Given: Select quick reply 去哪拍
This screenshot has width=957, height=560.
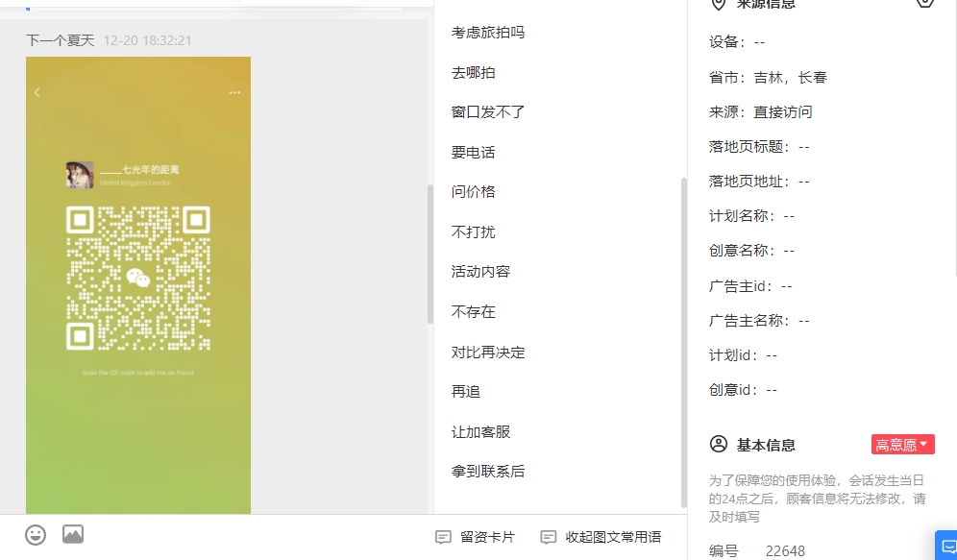Looking at the screenshot, I should (473, 73).
